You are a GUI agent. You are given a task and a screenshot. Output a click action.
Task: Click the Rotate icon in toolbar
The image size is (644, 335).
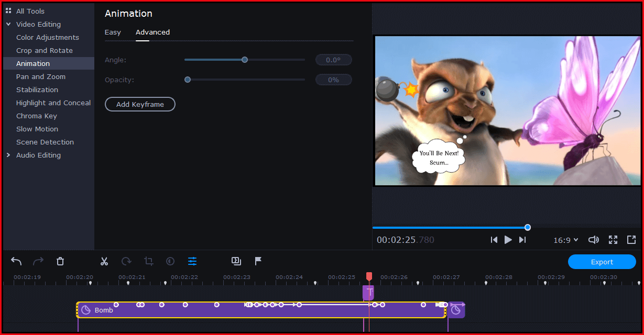point(126,261)
